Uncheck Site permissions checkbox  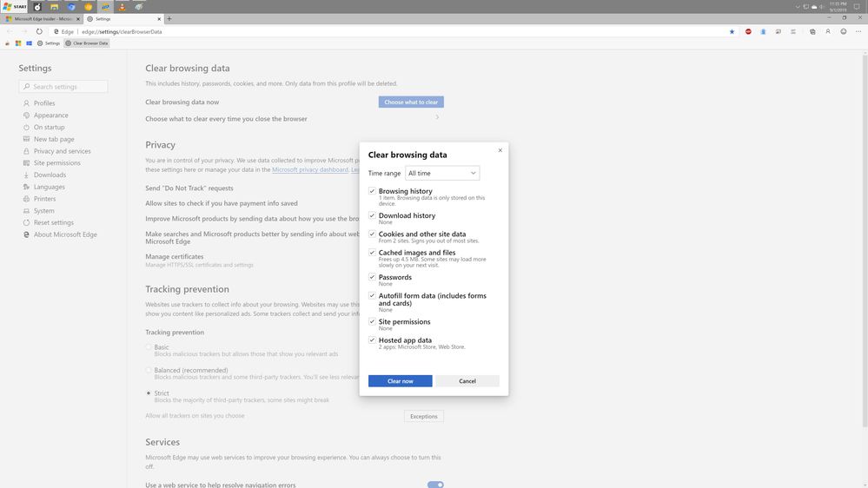[x=372, y=321]
